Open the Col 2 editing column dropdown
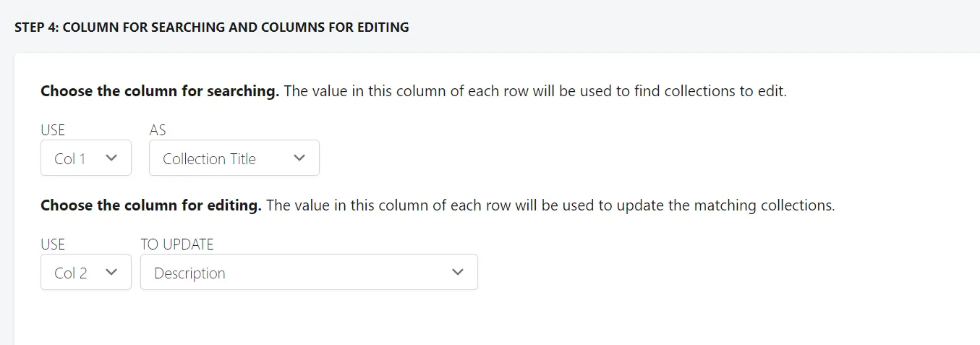 tap(86, 272)
